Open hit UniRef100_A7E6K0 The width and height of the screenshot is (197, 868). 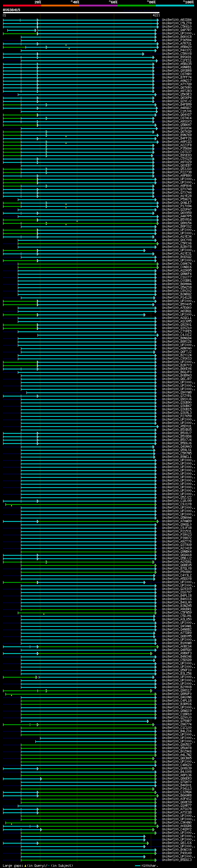[x=176, y=308]
